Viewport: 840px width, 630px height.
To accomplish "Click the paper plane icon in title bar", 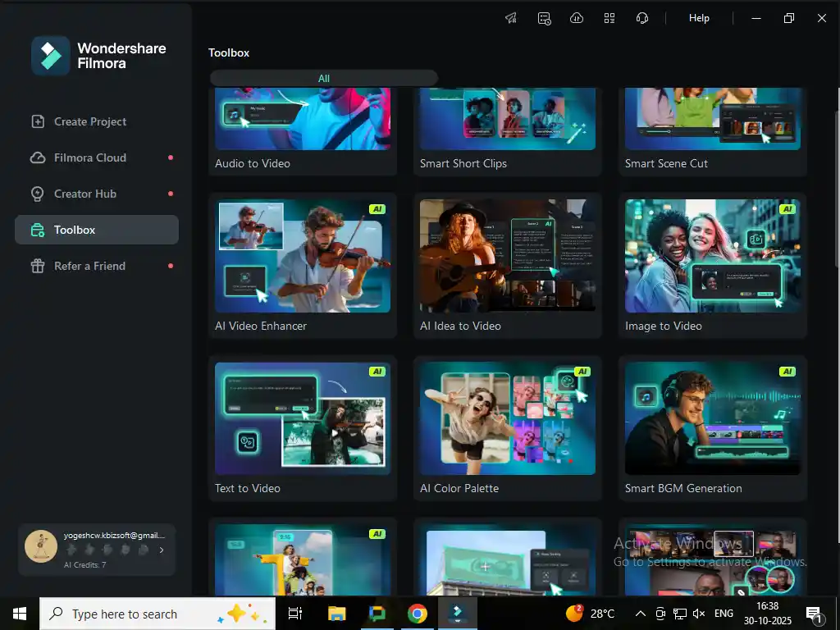I will [511, 18].
